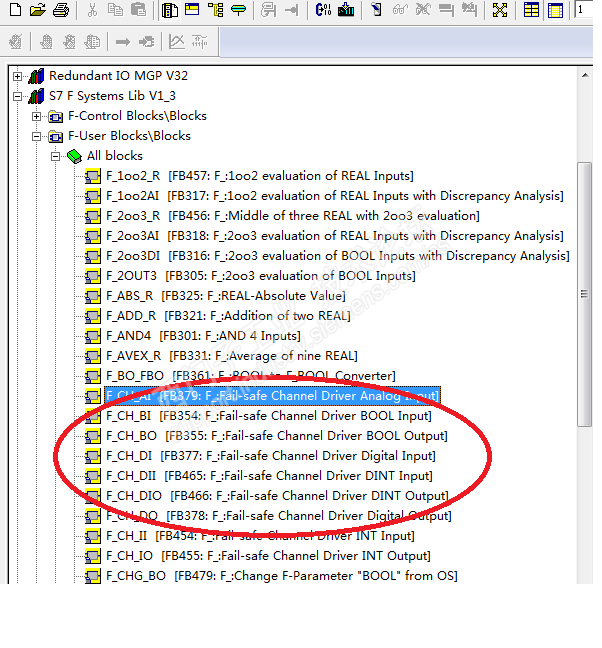602x648 pixels.
Task: Select block F_2oo3AI FB318
Action: click(x=335, y=236)
